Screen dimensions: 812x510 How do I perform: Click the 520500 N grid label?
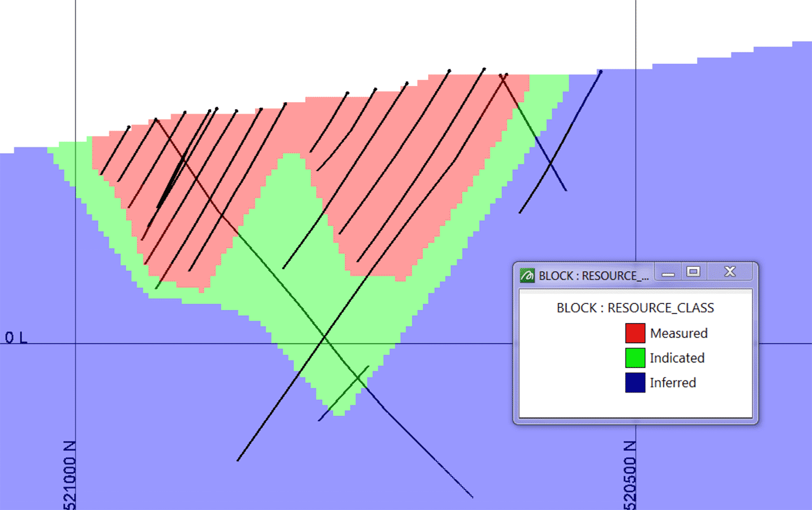[x=630, y=475]
